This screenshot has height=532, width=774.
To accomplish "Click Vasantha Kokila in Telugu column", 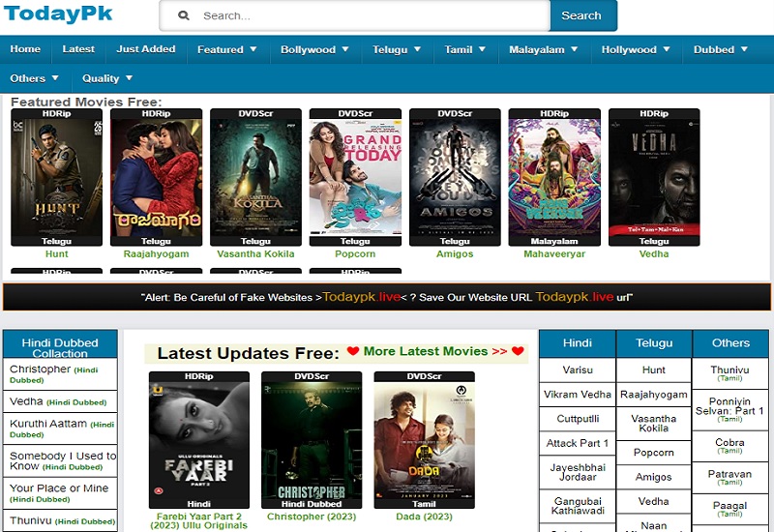I will pos(654,424).
